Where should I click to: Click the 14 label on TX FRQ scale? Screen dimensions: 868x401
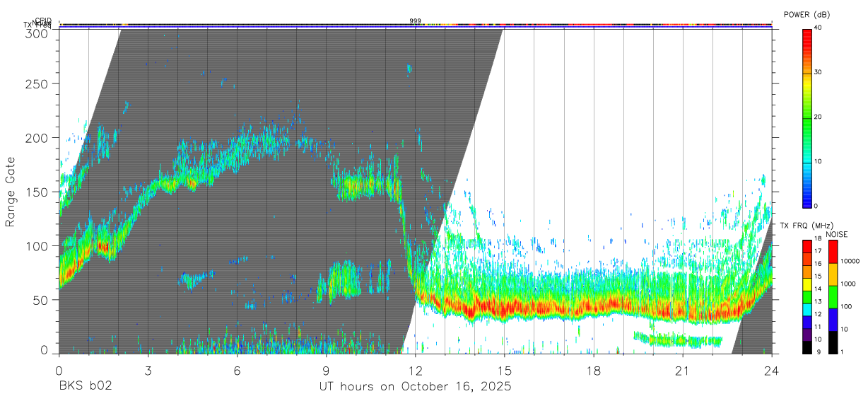coord(819,289)
